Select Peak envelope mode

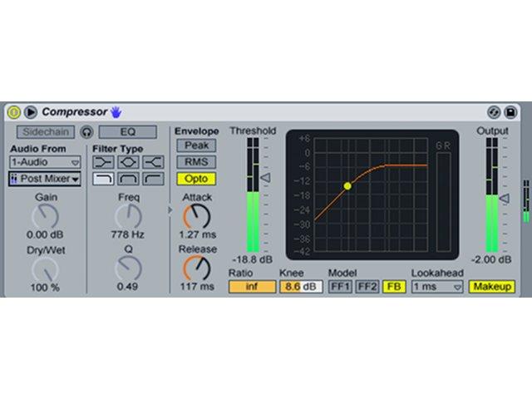pyautogui.click(x=196, y=145)
